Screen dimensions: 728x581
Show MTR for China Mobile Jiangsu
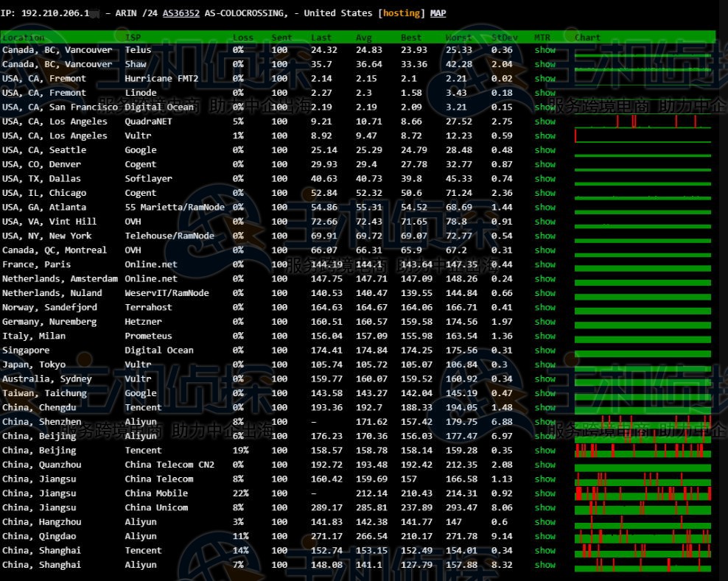tap(545, 493)
